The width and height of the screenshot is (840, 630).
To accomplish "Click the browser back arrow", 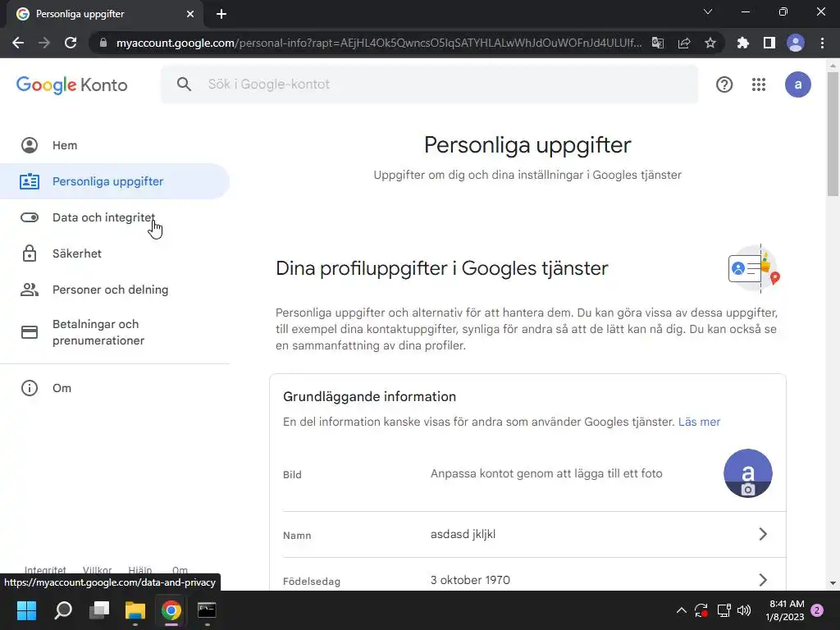I will click(18, 43).
